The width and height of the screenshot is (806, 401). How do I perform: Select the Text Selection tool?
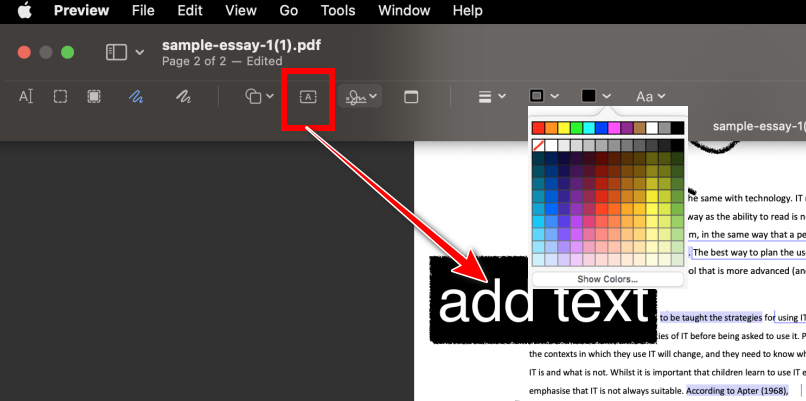(26, 96)
